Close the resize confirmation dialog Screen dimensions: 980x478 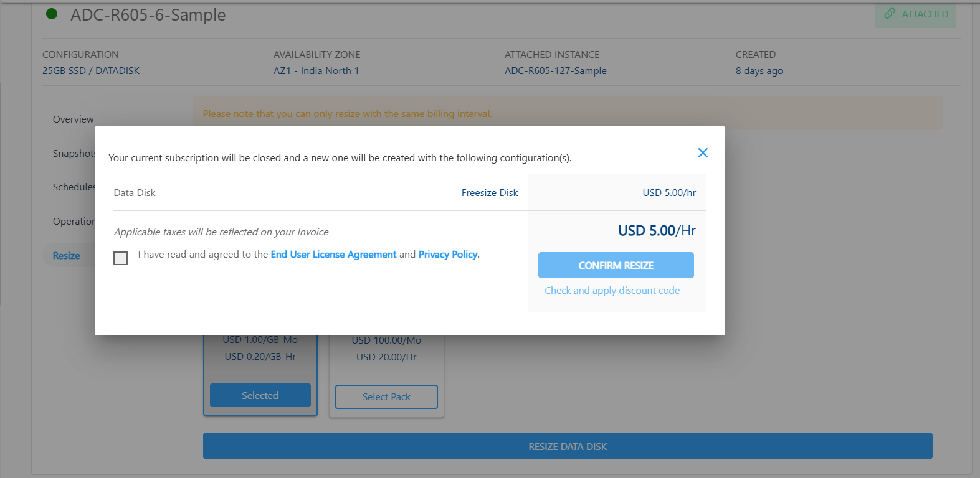pyautogui.click(x=703, y=153)
